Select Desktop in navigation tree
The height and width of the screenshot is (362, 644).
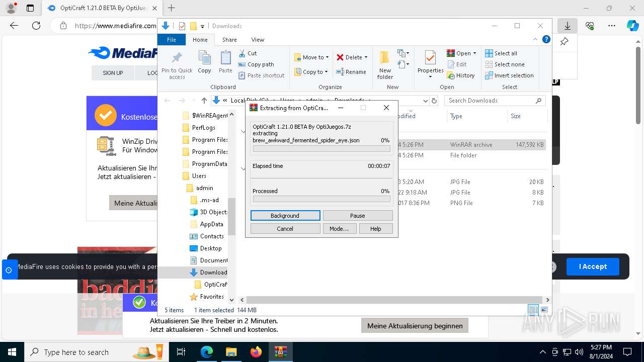click(x=206, y=248)
